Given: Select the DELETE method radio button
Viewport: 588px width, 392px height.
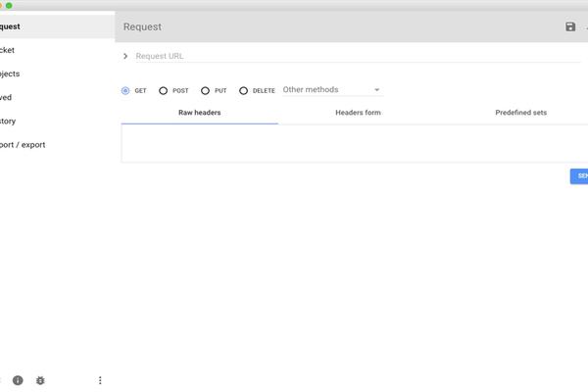Looking at the screenshot, I should (243, 90).
